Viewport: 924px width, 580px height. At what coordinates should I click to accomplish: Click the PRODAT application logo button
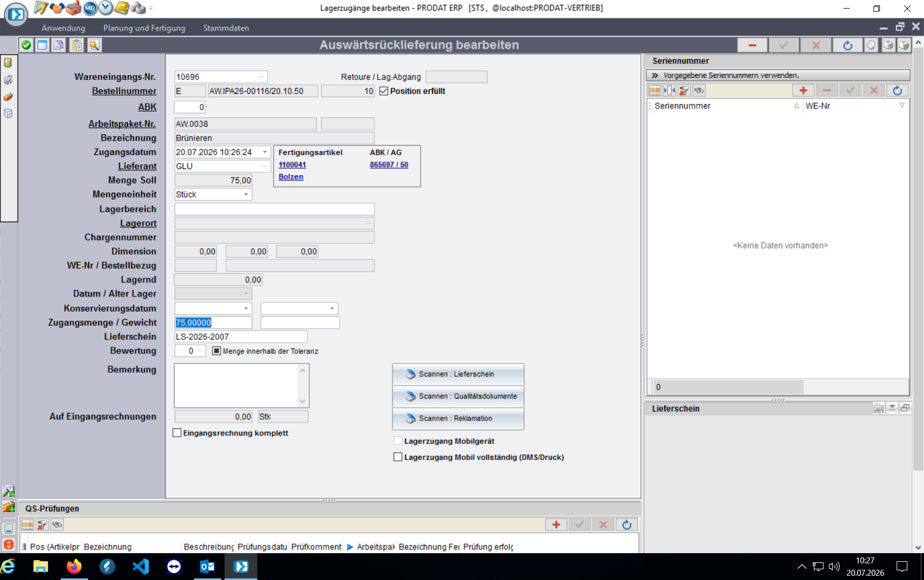point(16,15)
